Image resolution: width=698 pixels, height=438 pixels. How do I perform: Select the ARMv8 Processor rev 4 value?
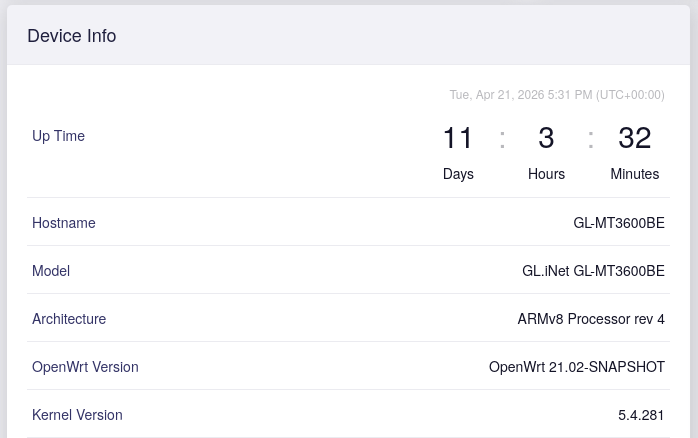tap(591, 319)
